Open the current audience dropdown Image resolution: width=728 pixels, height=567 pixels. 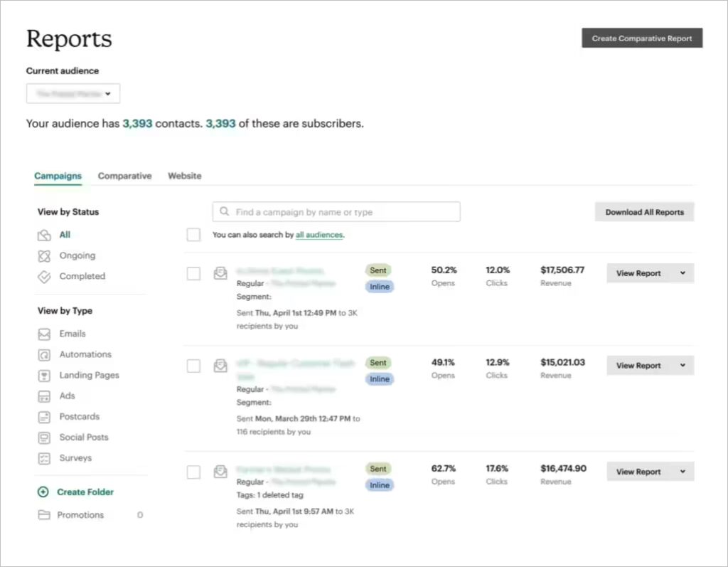(x=73, y=93)
